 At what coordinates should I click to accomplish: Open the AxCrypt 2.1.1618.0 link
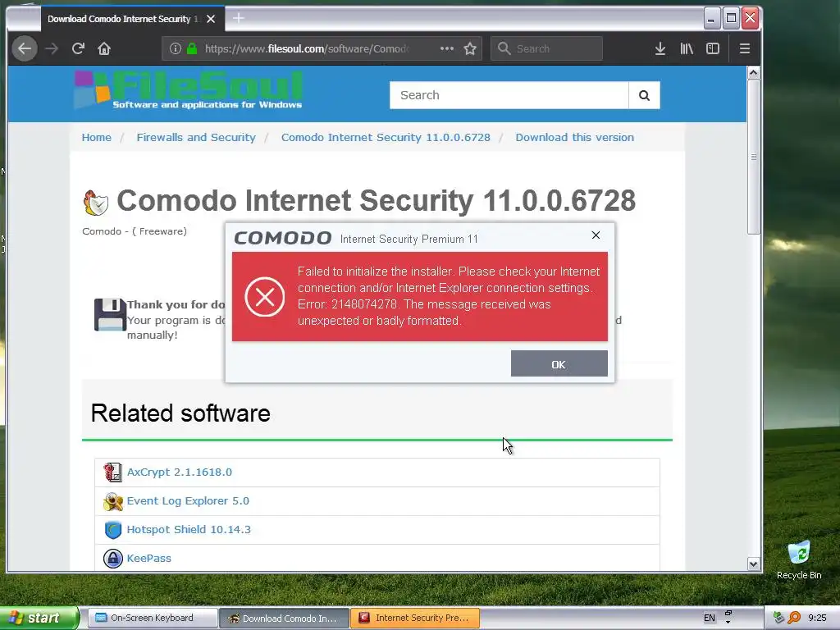pos(180,472)
